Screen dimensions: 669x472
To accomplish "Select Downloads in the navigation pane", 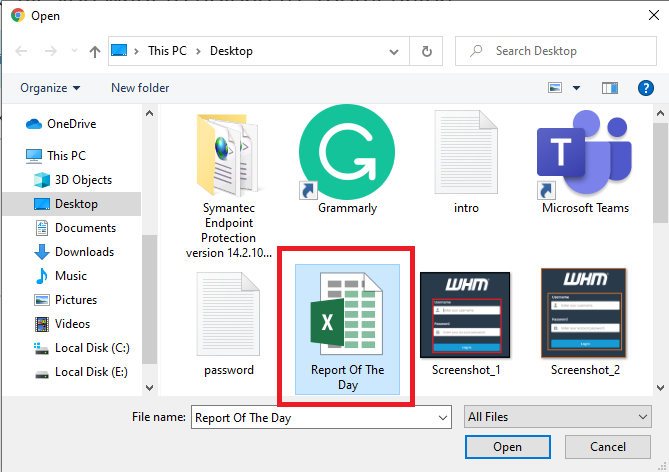I will coord(84,252).
